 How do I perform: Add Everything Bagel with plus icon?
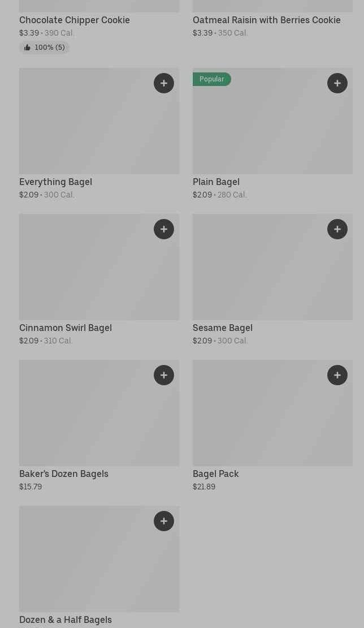[164, 83]
